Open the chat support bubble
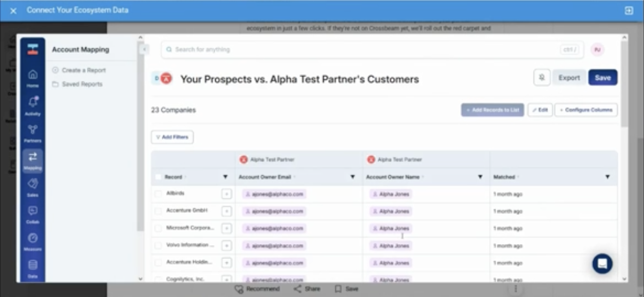 tap(602, 264)
